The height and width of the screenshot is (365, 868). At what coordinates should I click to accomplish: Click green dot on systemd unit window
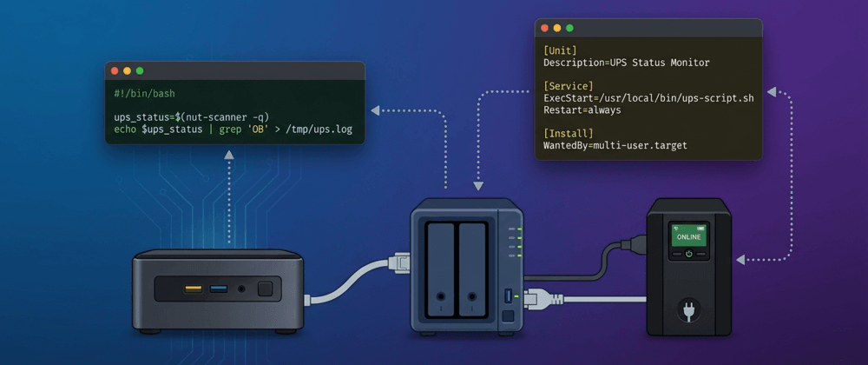(x=569, y=28)
